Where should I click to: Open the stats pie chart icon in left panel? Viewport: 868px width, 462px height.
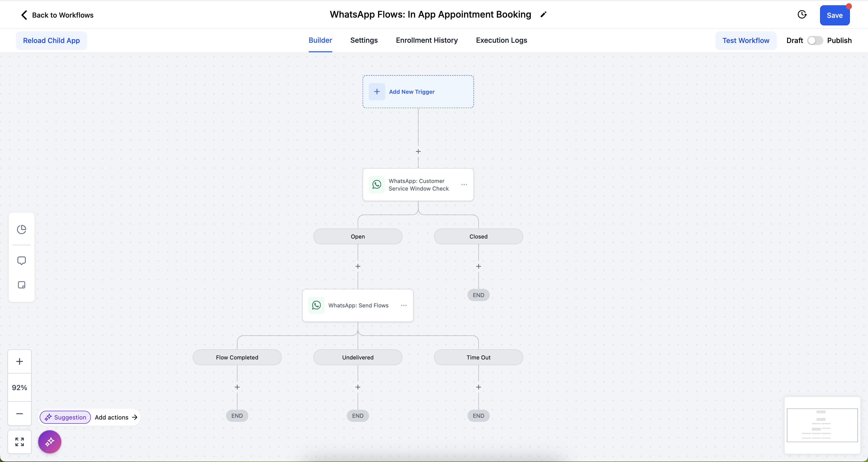(22, 229)
